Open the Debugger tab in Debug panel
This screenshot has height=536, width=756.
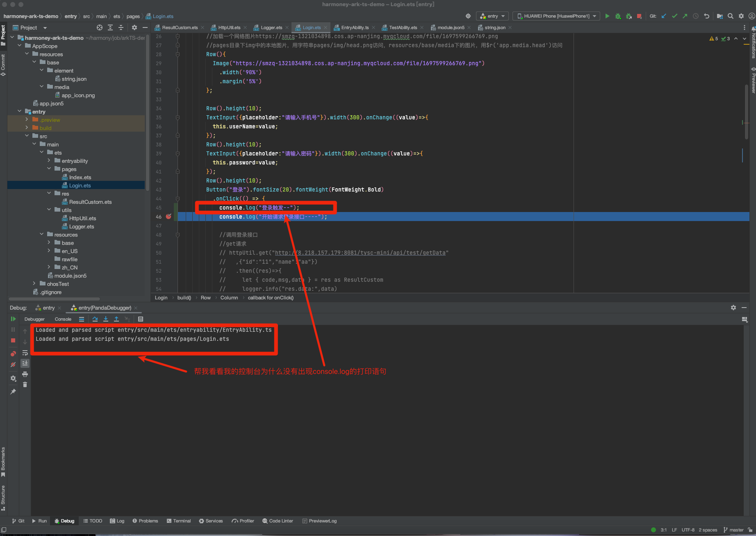pos(34,319)
